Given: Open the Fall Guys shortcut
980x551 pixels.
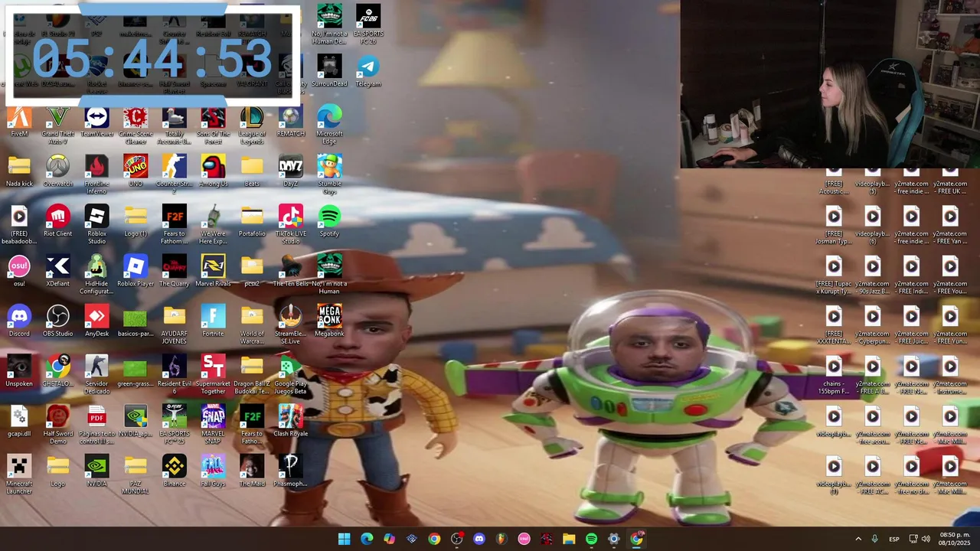Looking at the screenshot, I should tap(213, 471).
